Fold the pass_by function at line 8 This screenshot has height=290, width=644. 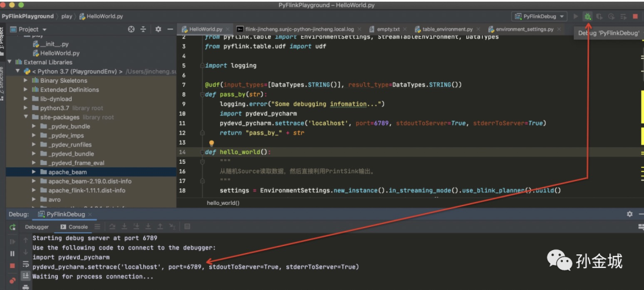(202, 95)
